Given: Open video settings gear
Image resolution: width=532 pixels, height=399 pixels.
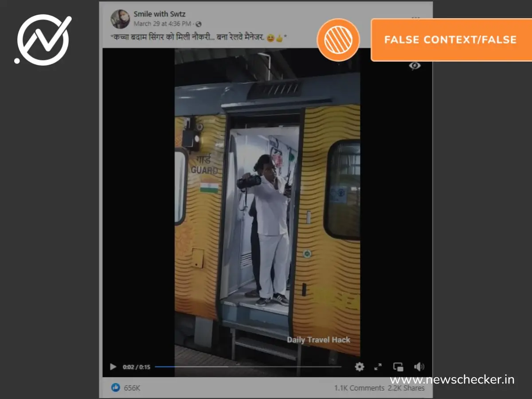Looking at the screenshot, I should pos(360,367).
